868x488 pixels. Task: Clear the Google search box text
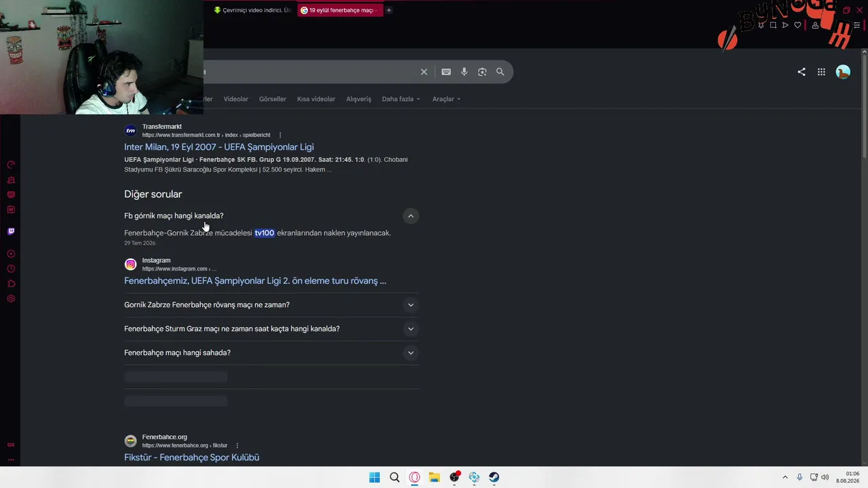[x=424, y=72]
